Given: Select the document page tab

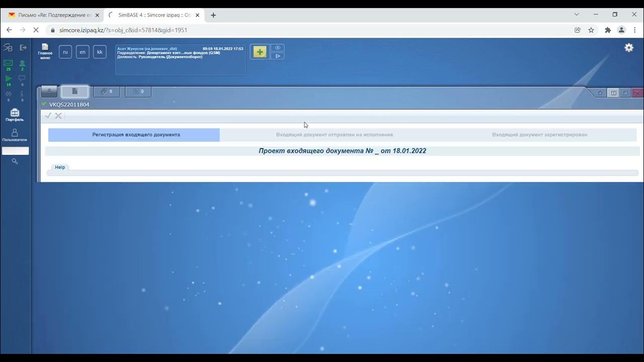Looking at the screenshot, I should pos(75,92).
